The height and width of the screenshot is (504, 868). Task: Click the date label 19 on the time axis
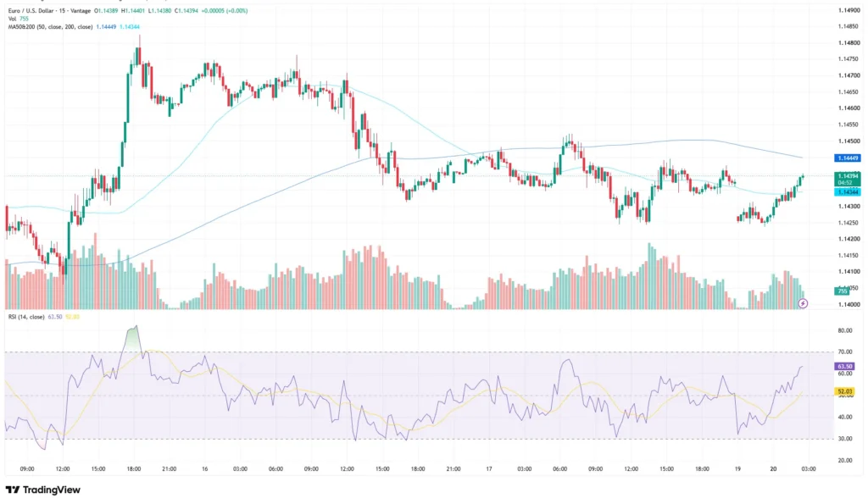tap(737, 468)
